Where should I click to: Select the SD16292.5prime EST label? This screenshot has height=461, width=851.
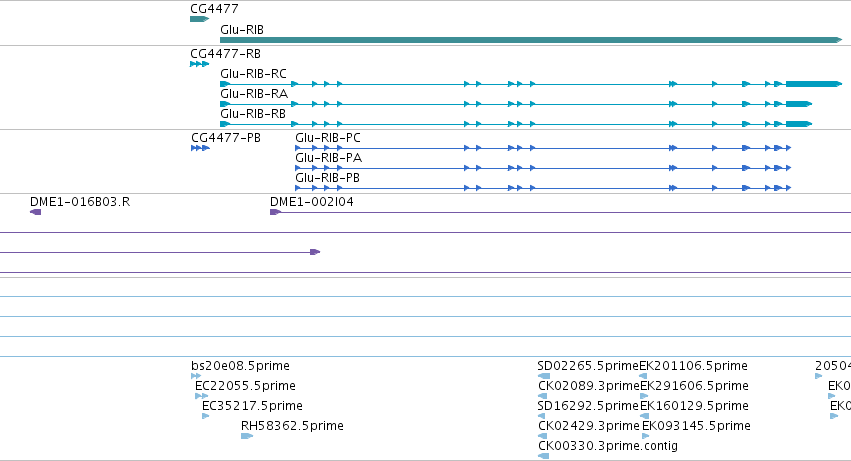tap(588, 406)
